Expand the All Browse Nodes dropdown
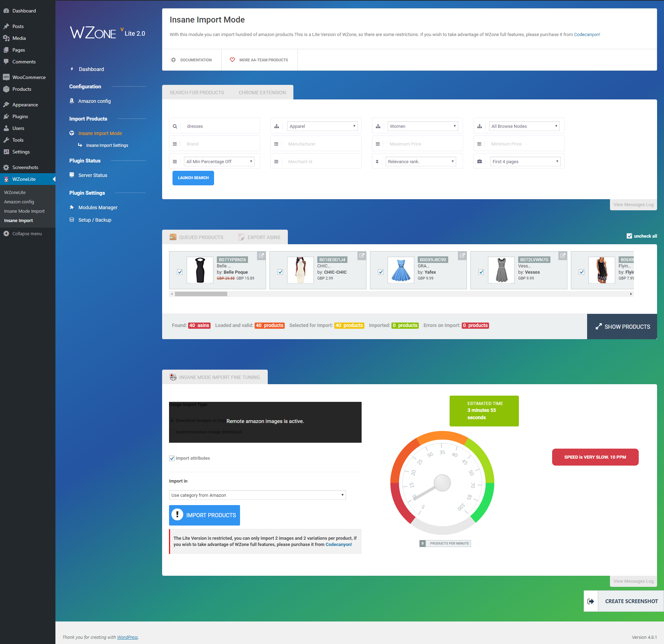The height and width of the screenshot is (644, 664). pos(524,126)
